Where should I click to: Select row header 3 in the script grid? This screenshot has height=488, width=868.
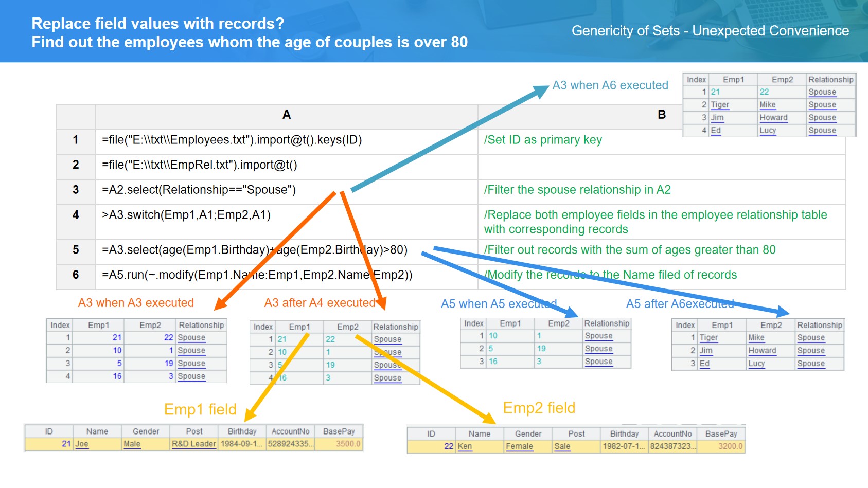coord(76,190)
